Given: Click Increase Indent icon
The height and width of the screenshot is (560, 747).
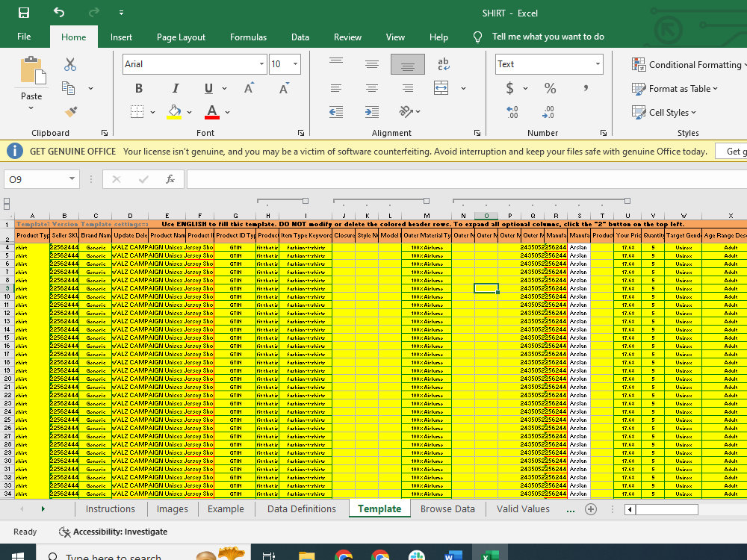Looking at the screenshot, I should tap(372, 112).
